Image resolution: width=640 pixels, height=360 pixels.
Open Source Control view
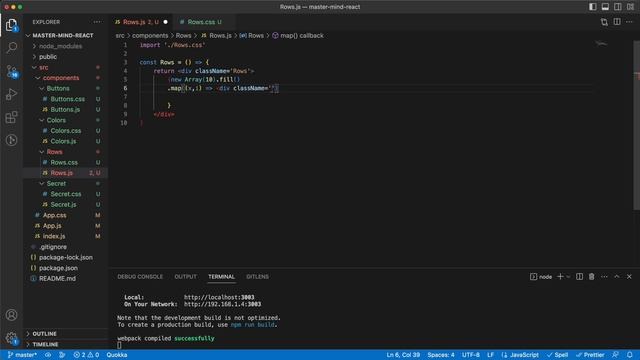(11, 71)
